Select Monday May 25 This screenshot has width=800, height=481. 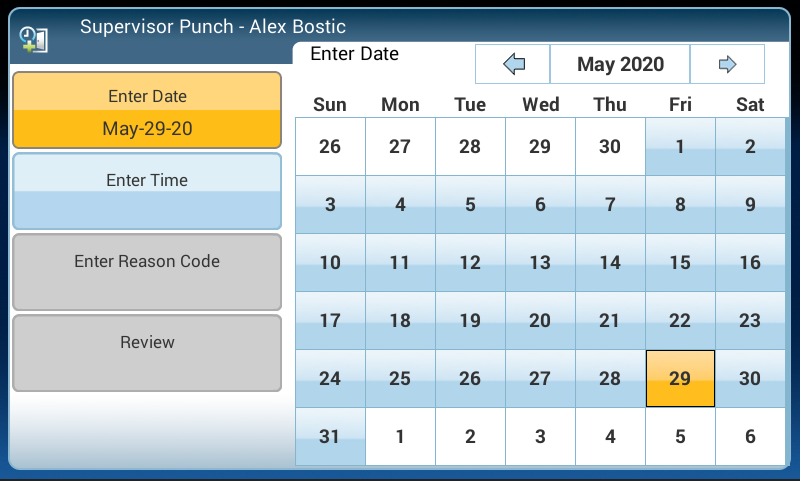coord(400,379)
